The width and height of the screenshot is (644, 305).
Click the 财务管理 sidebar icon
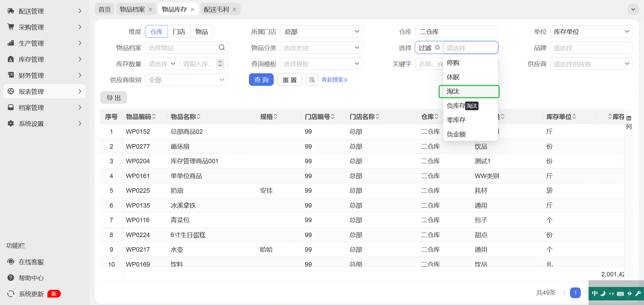11,75
